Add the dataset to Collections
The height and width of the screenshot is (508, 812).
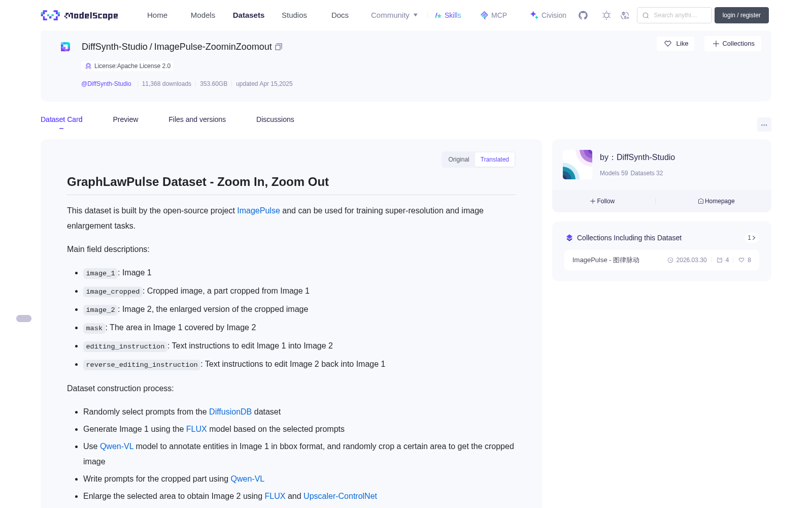coord(733,44)
